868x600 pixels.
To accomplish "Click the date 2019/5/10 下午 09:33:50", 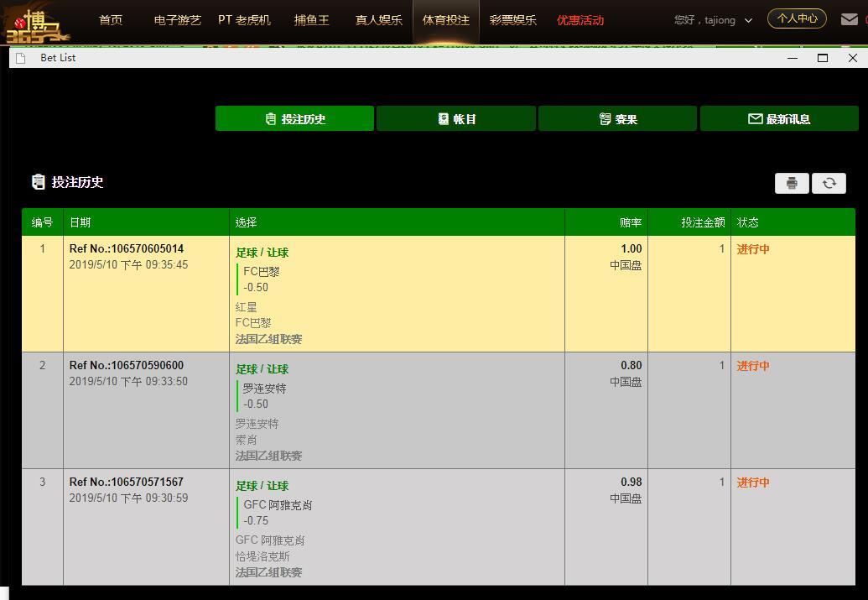I will coord(128,381).
